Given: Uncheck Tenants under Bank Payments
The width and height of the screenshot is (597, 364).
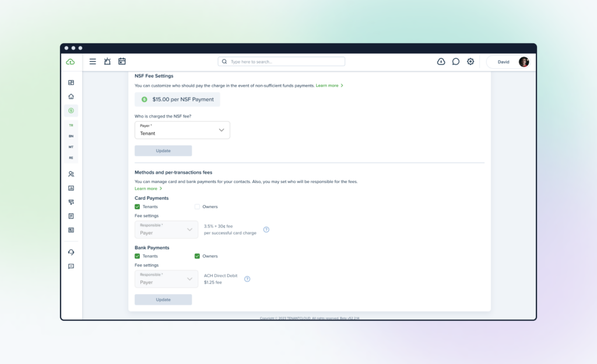Looking at the screenshot, I should point(138,256).
